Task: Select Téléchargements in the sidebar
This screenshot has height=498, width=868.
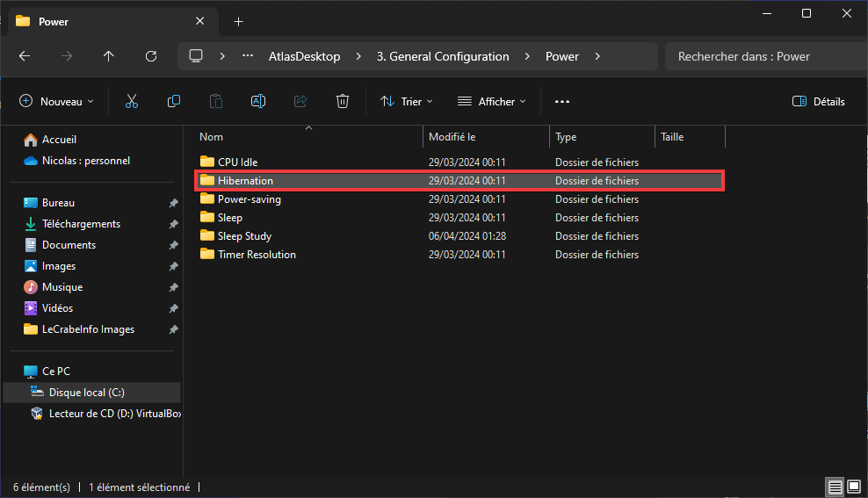Action: [x=82, y=224]
